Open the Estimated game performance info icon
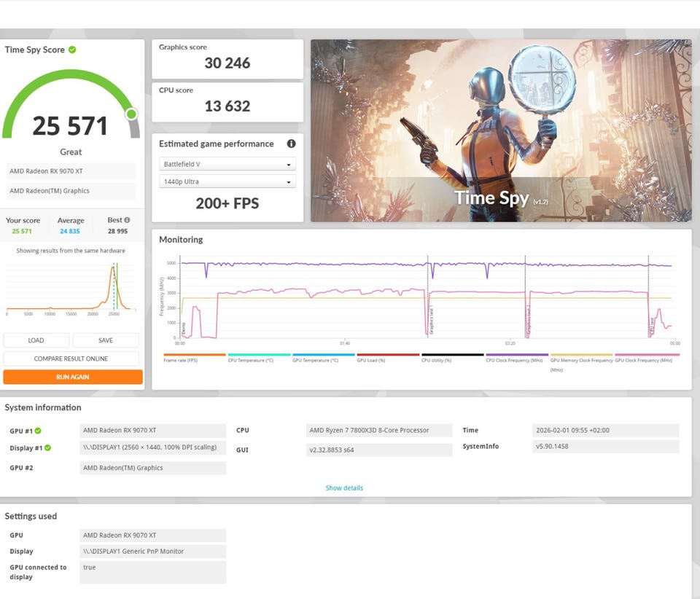This screenshot has width=700, height=599. (x=291, y=144)
